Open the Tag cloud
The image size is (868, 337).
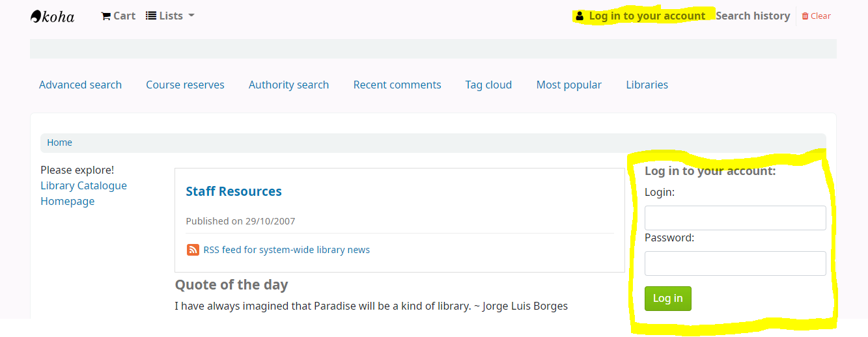coord(488,85)
